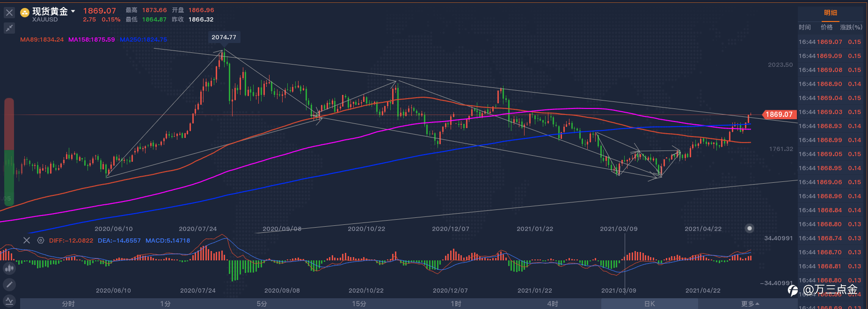Switch to the 分时 timeframe tab

click(x=68, y=304)
